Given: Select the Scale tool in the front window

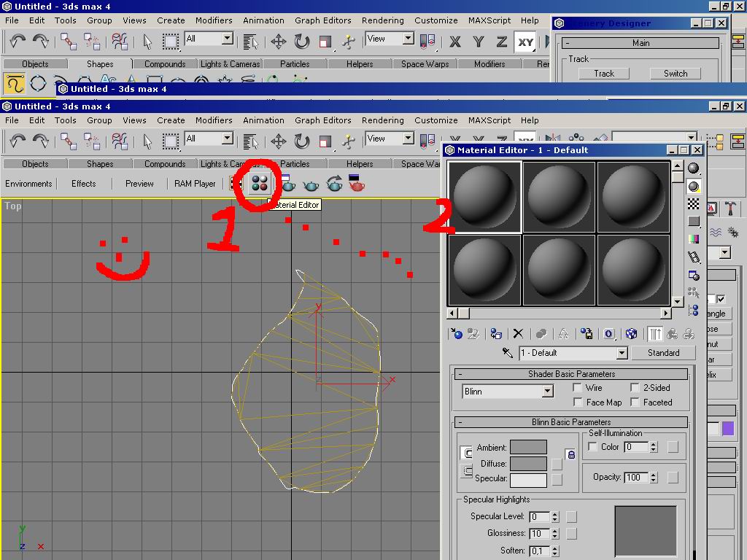Looking at the screenshot, I should [325, 141].
